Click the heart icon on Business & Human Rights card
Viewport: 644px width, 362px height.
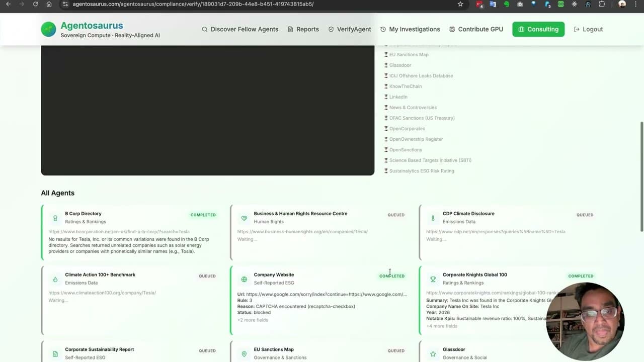click(244, 218)
